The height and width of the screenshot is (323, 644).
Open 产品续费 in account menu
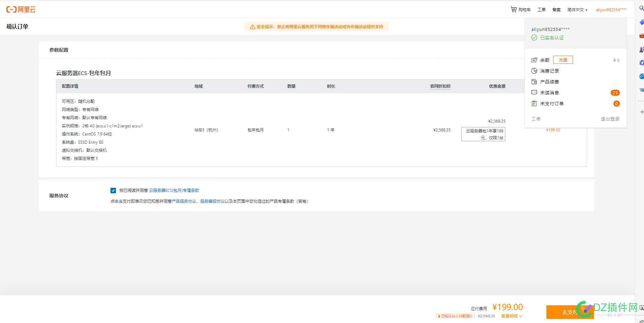[549, 82]
